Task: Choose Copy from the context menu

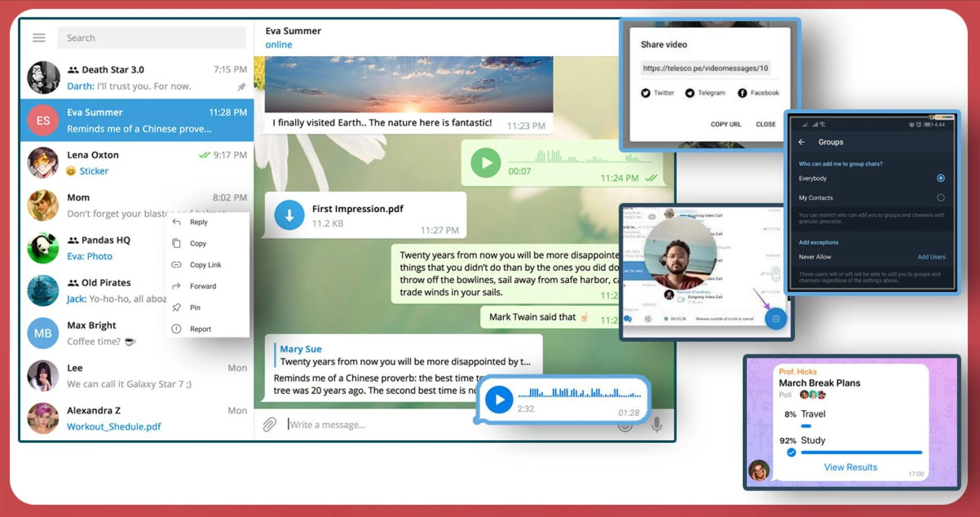Action: [x=208, y=244]
